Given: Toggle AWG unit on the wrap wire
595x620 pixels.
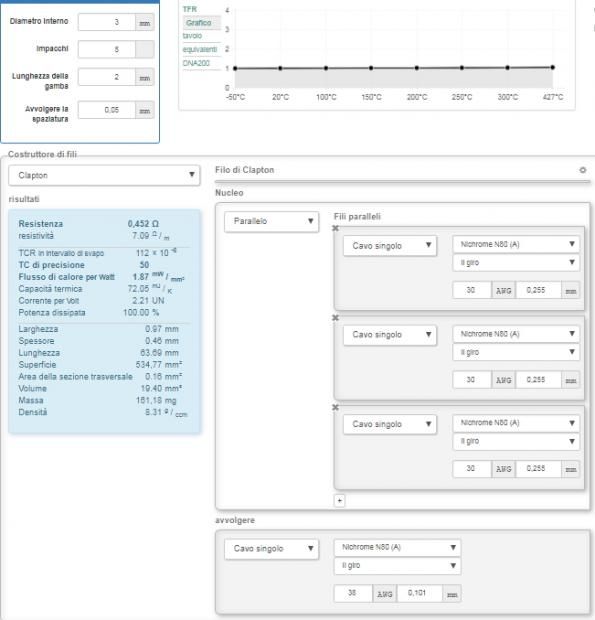Looking at the screenshot, I should [x=385, y=594].
